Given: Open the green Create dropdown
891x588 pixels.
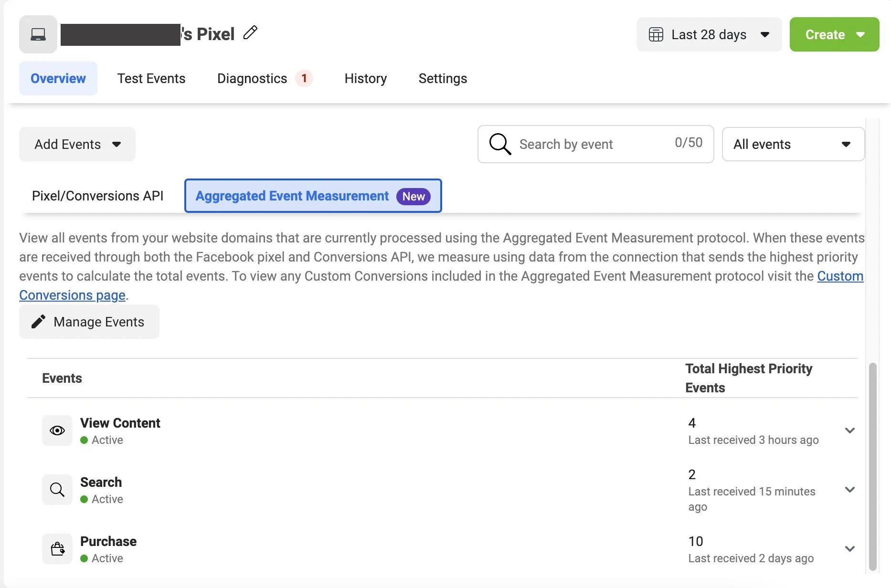Looking at the screenshot, I should tap(834, 34).
